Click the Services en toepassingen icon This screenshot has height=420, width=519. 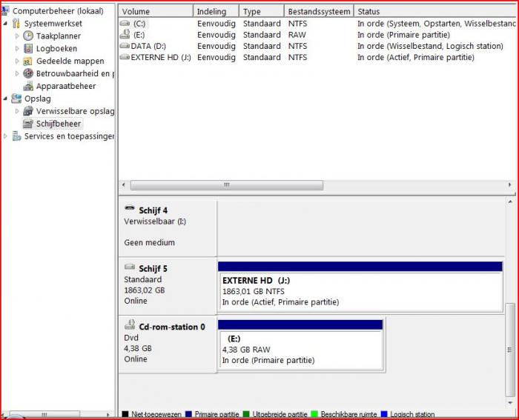click(x=16, y=136)
